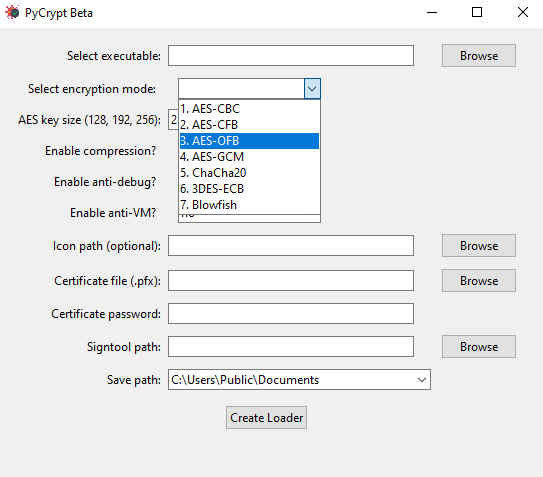Browse for the Signtool path

[479, 346]
